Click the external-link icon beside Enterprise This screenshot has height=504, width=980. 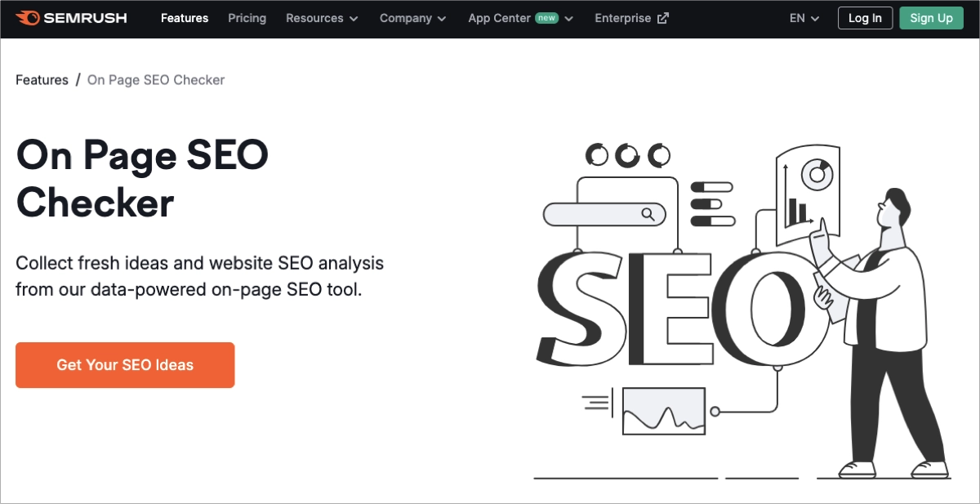coord(661,17)
